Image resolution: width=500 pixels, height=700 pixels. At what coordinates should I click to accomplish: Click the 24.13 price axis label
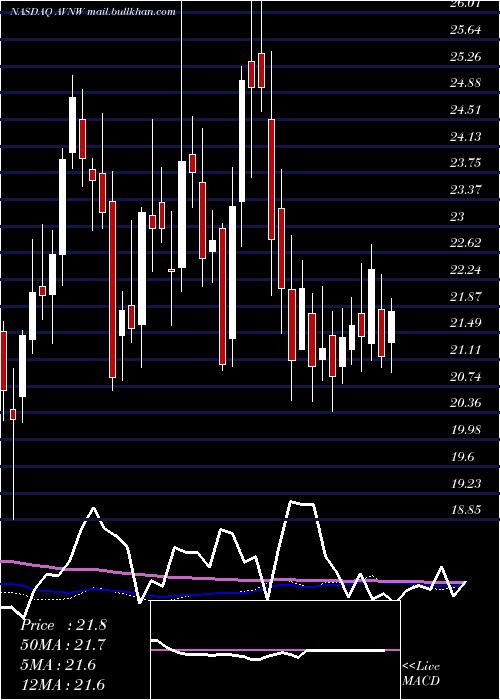pyautogui.click(x=465, y=137)
